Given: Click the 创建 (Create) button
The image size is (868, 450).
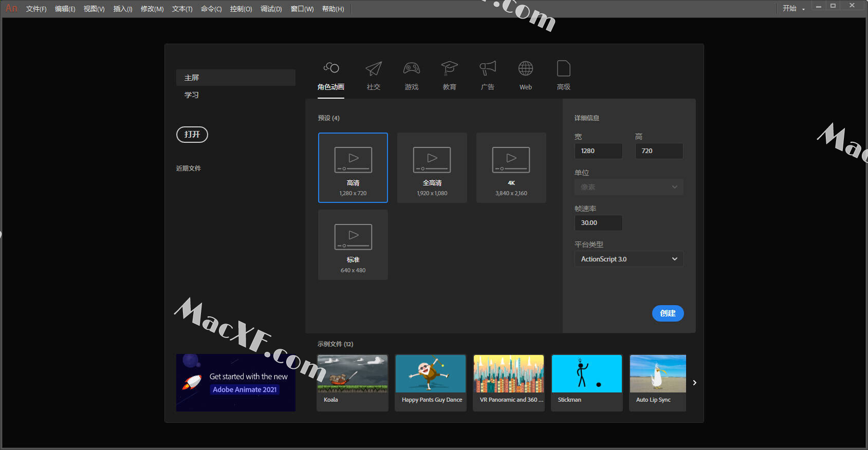Looking at the screenshot, I should pos(668,313).
